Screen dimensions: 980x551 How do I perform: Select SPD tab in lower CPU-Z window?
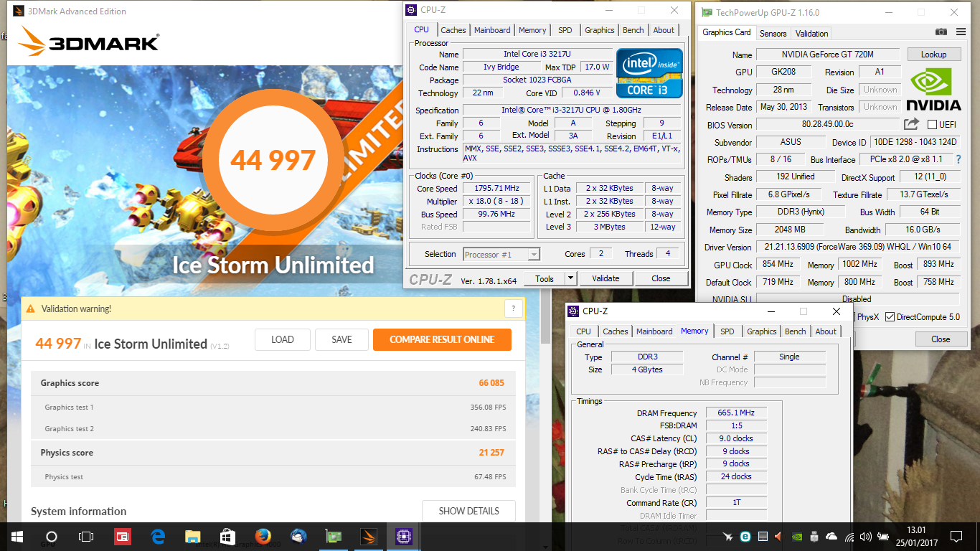point(727,331)
